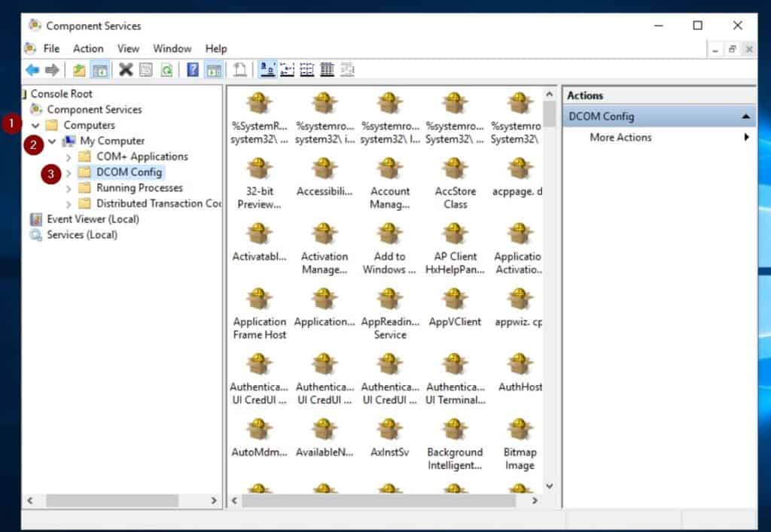Open the File menu
The height and width of the screenshot is (532, 771).
point(51,49)
